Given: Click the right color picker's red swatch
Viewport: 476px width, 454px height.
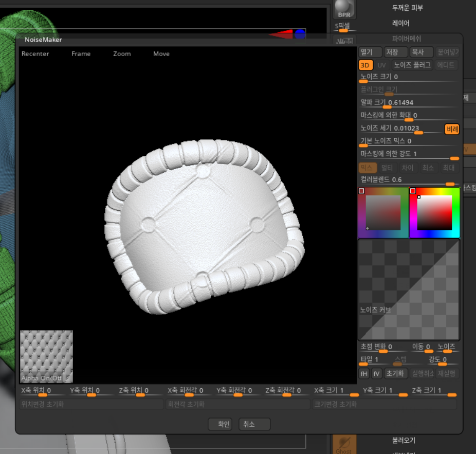Looking at the screenshot, I should pos(413,191).
